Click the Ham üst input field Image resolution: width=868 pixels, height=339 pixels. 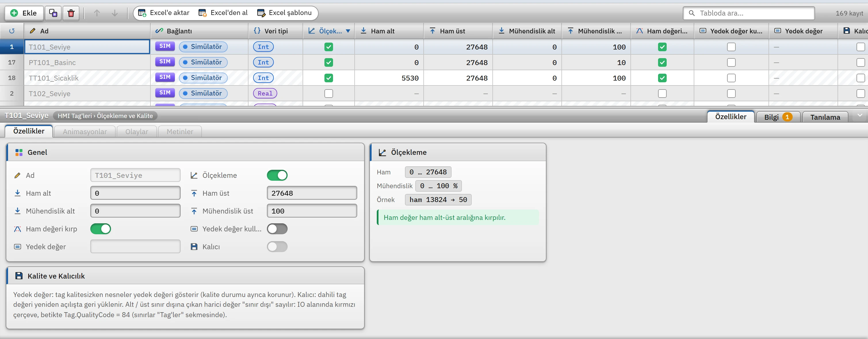312,193
